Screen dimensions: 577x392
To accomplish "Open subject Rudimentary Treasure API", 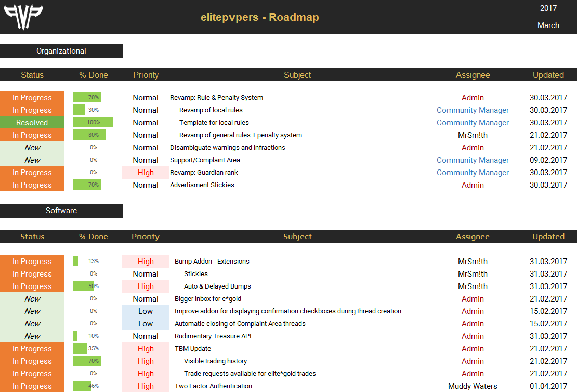I will [213, 336].
